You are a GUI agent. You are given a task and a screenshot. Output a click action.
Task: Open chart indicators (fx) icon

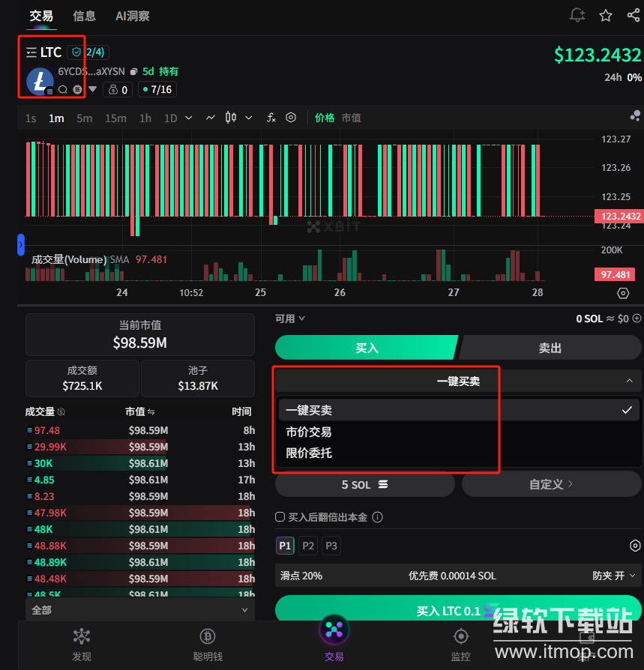click(271, 118)
